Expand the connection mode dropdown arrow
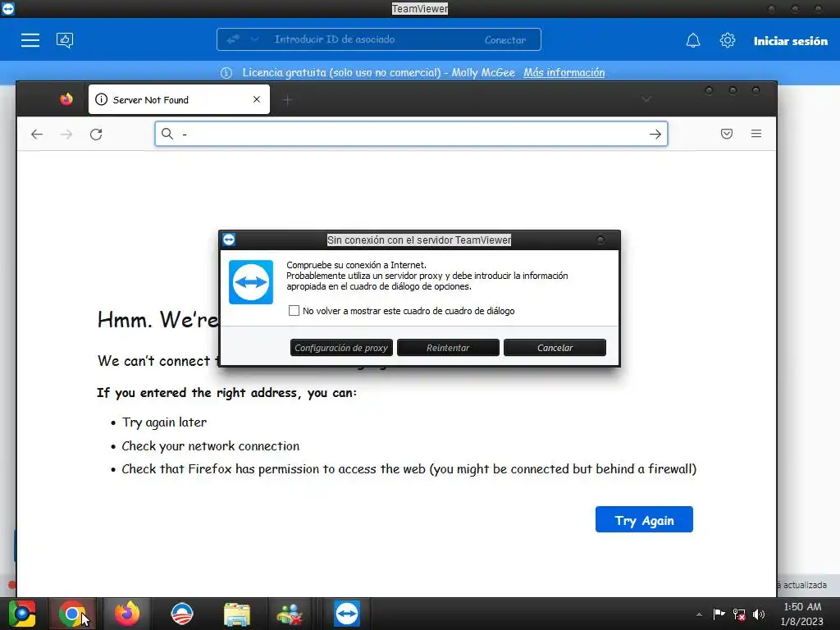This screenshot has width=840, height=630. [255, 39]
